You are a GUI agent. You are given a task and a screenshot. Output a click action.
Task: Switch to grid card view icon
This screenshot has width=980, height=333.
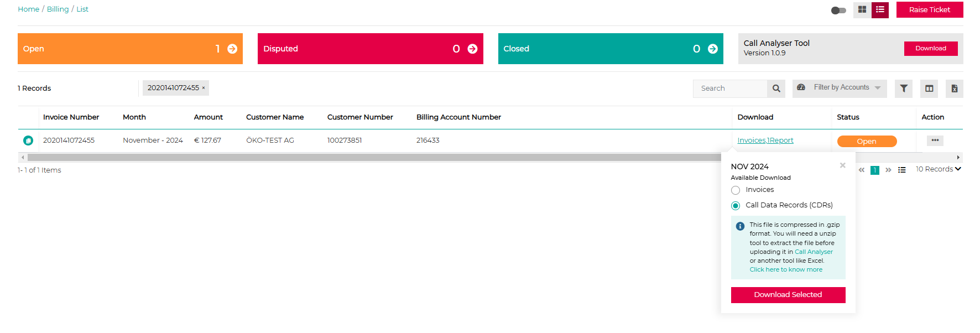[x=862, y=10]
